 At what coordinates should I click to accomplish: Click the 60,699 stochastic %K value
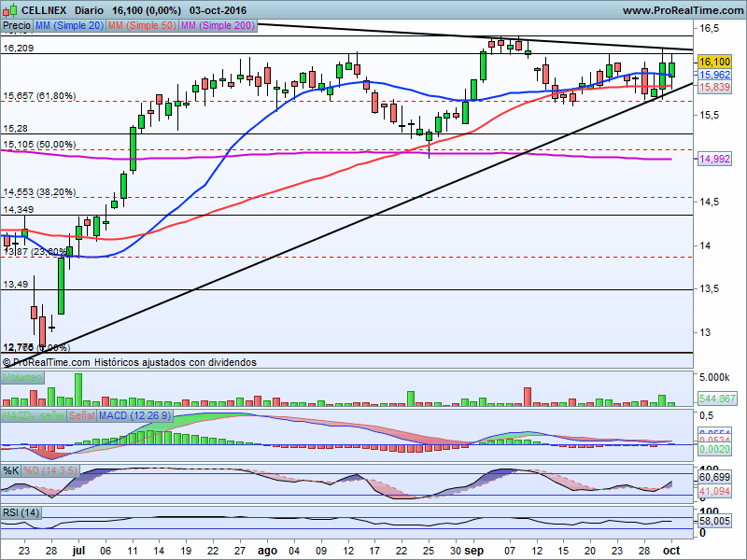[x=714, y=477]
